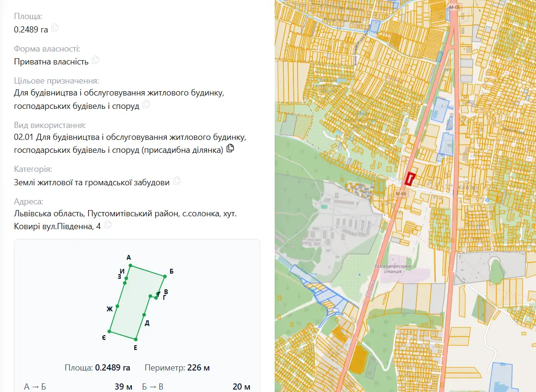536x392 pixels.
Task: Select the Площа: 0.2489 га text under the diagram
Action: (97, 368)
